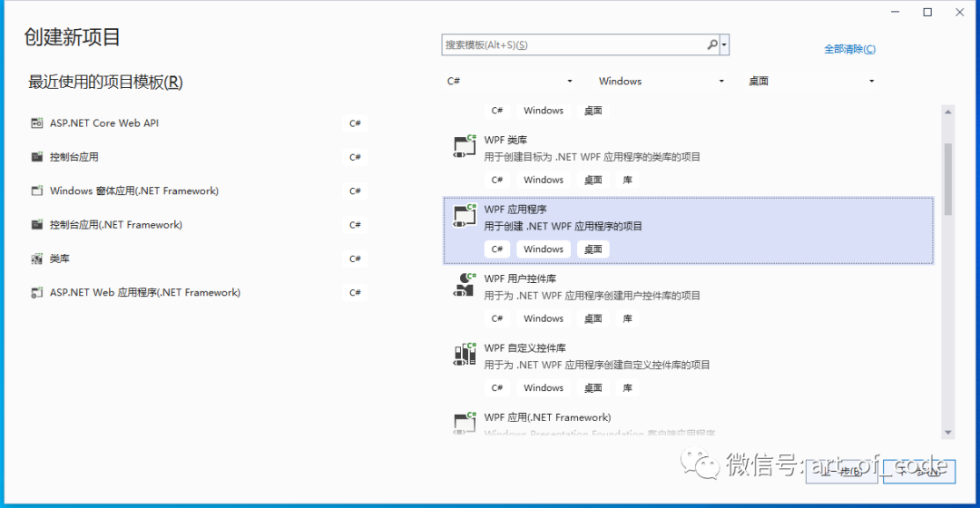Image resolution: width=980 pixels, height=508 pixels.
Task: Click the template list scrollbar up arrow
Action: click(x=948, y=112)
